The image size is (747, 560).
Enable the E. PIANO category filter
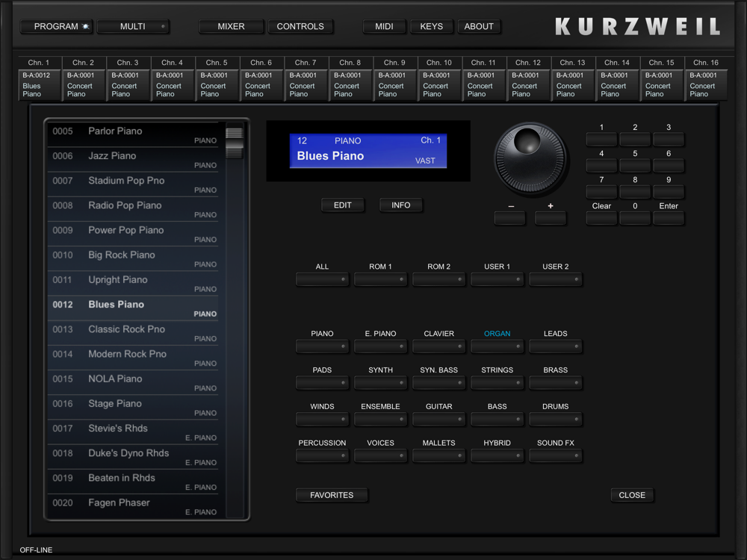pyautogui.click(x=380, y=346)
